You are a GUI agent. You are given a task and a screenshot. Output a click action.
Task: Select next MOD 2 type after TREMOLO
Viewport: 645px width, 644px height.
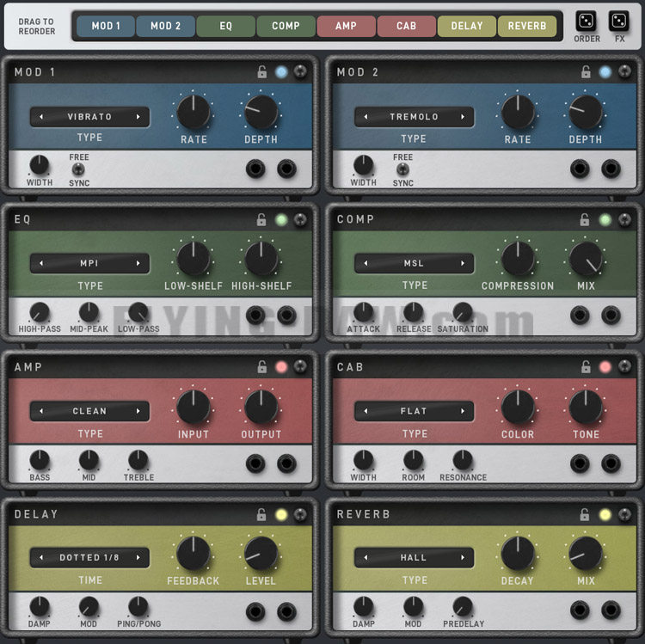coord(463,117)
